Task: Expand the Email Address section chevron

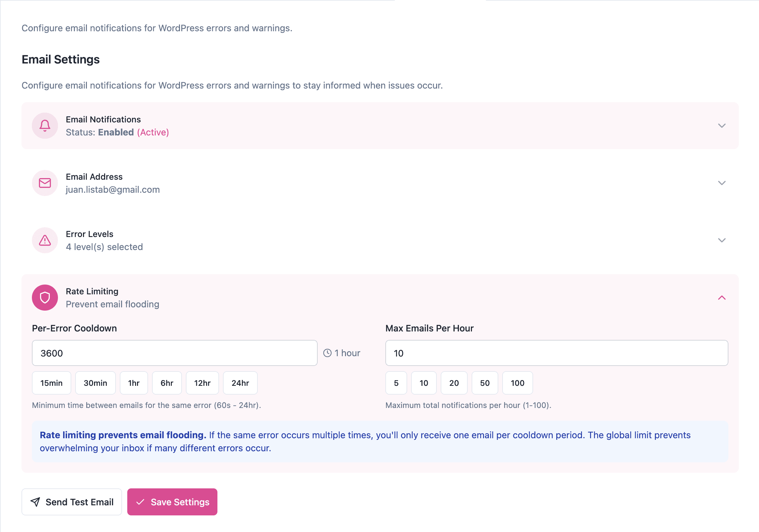Action: click(x=722, y=183)
